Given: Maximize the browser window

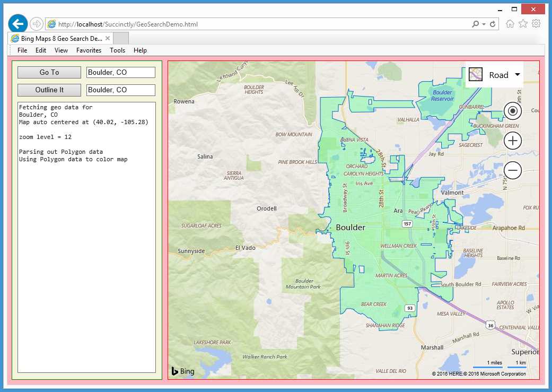Looking at the screenshot, I should [x=514, y=9].
